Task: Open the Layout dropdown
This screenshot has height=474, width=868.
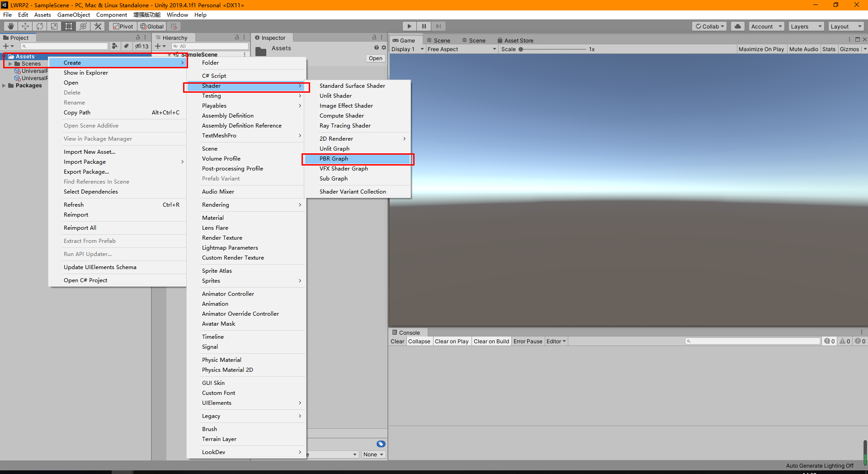Action: (845, 26)
